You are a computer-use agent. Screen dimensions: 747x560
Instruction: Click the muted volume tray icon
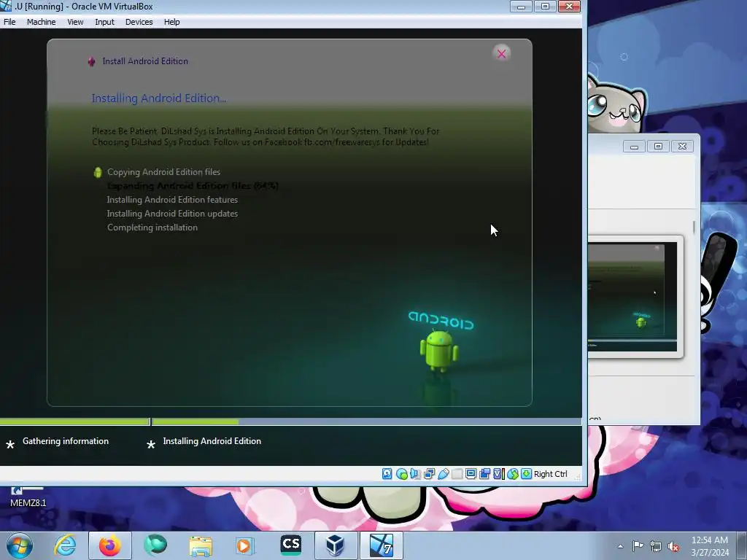(x=673, y=546)
